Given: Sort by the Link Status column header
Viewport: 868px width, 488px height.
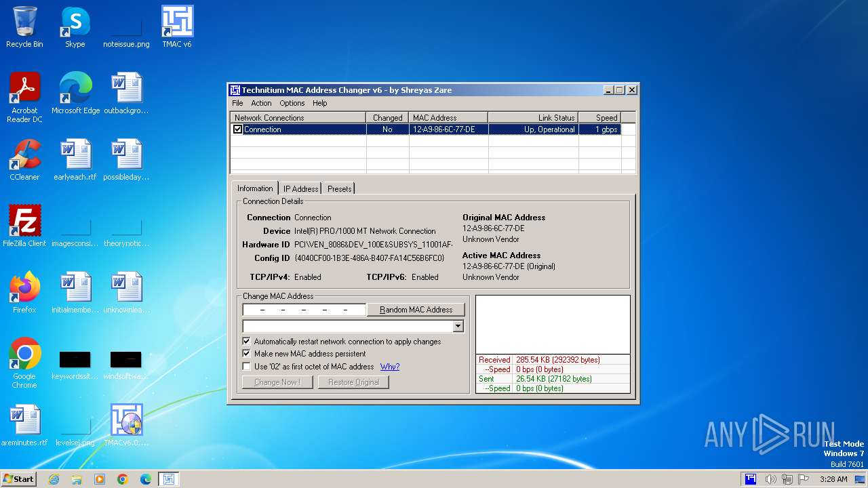Looking at the screenshot, I should click(533, 118).
